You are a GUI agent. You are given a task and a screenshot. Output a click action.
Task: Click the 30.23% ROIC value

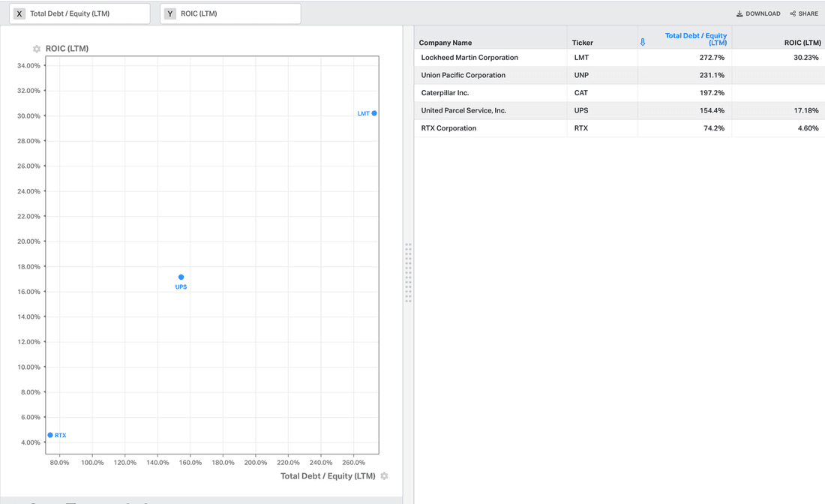[x=806, y=57]
